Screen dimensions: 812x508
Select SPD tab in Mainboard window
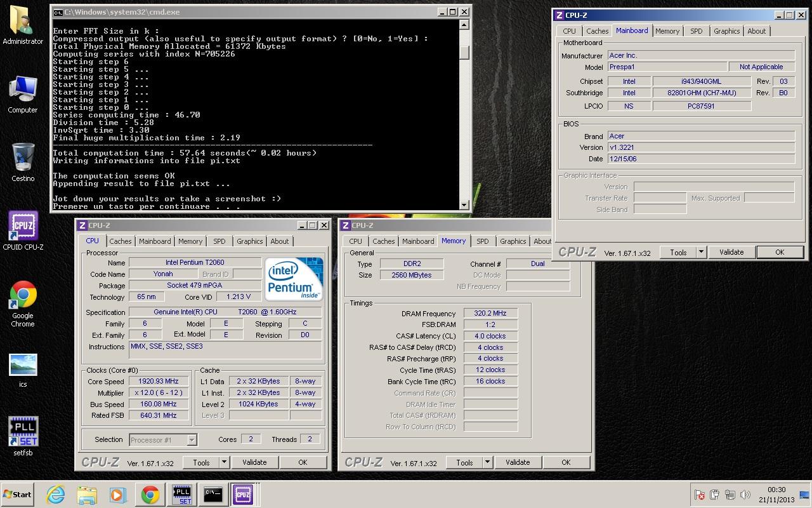click(697, 31)
